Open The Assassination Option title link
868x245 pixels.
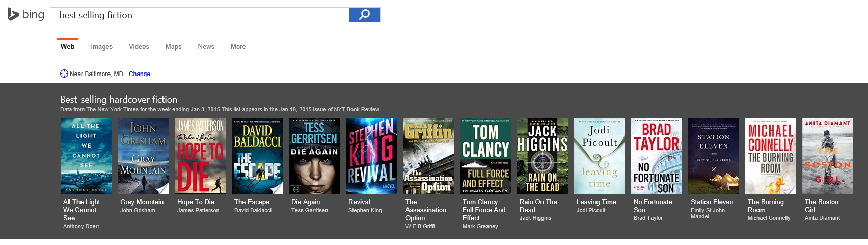[x=425, y=210]
